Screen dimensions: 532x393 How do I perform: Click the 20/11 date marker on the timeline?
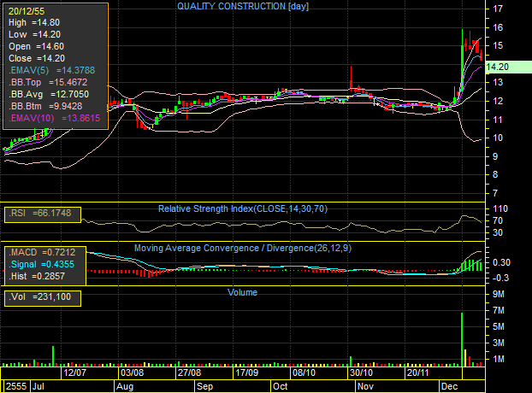(x=418, y=373)
